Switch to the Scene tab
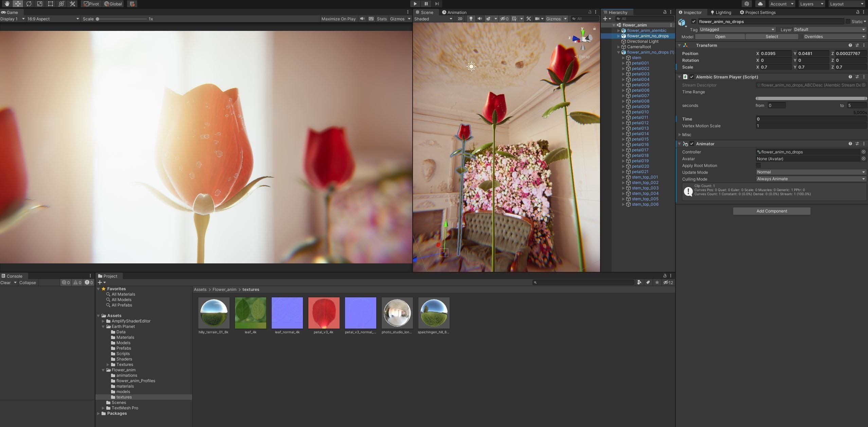The image size is (868, 427). [x=424, y=12]
